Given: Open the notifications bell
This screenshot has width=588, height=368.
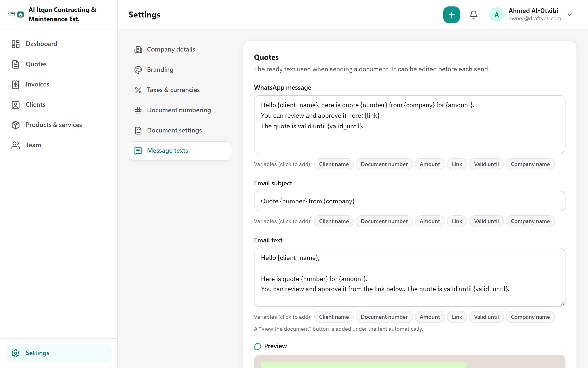Looking at the screenshot, I should (473, 14).
